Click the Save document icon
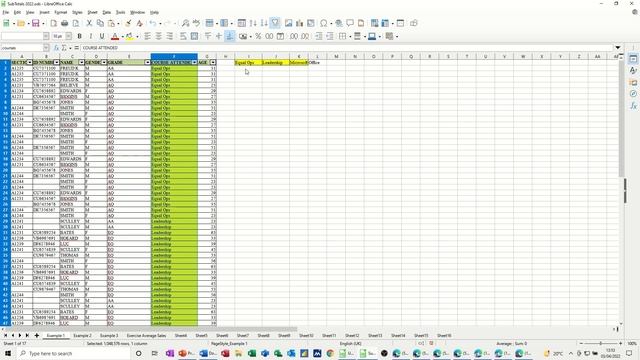Viewport: 640px width, 360px height. [x=36, y=23]
